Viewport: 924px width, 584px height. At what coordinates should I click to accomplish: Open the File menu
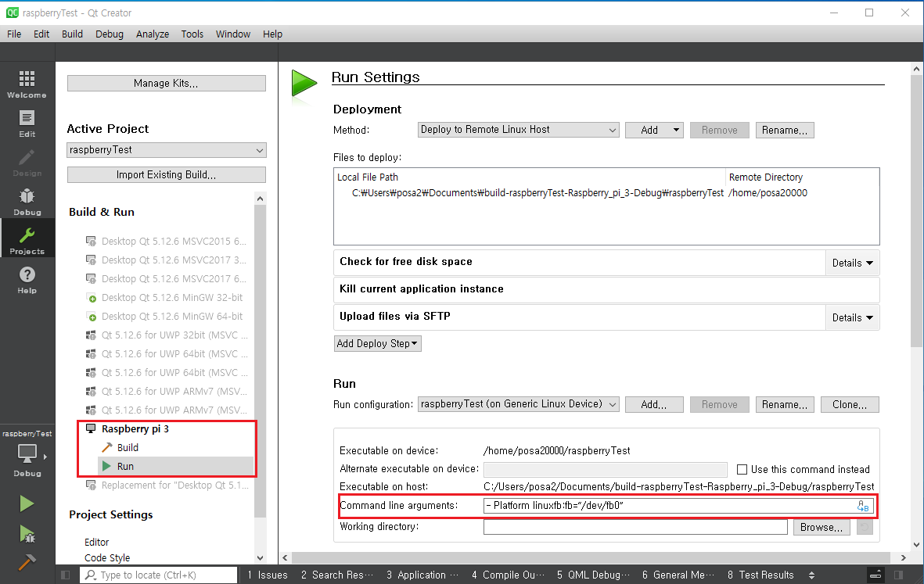click(x=14, y=34)
